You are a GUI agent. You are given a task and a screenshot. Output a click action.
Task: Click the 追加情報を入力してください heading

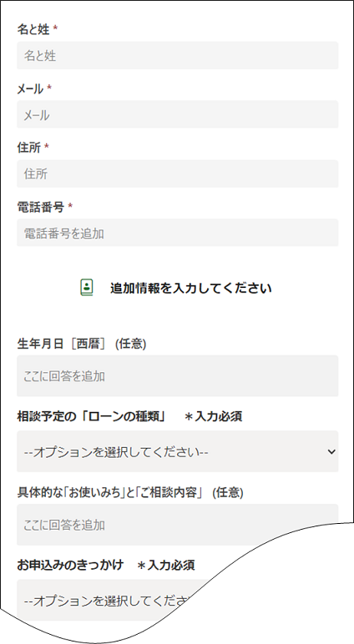[x=190, y=288]
